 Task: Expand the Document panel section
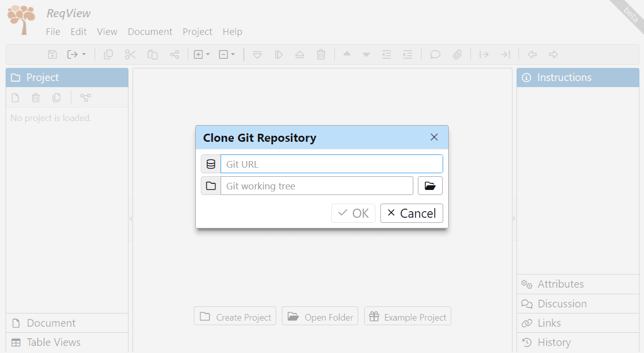tap(67, 323)
